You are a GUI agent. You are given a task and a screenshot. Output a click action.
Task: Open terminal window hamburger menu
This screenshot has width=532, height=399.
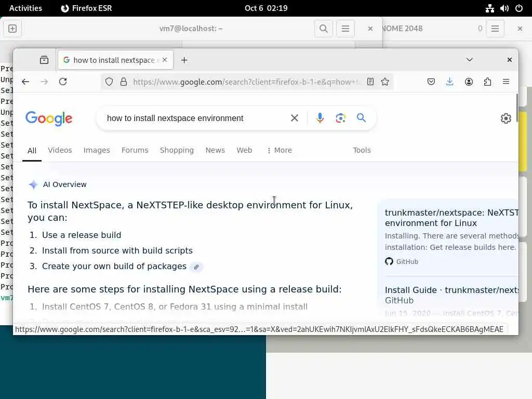(x=345, y=29)
